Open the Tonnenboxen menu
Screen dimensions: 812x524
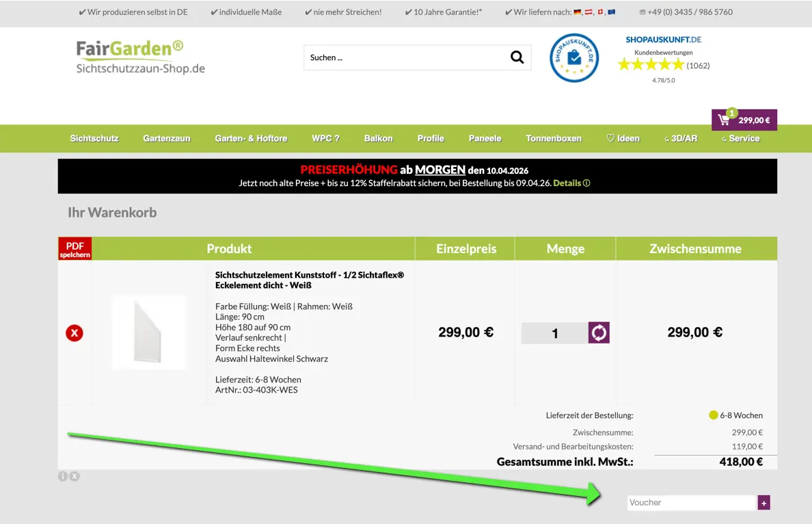click(x=554, y=138)
